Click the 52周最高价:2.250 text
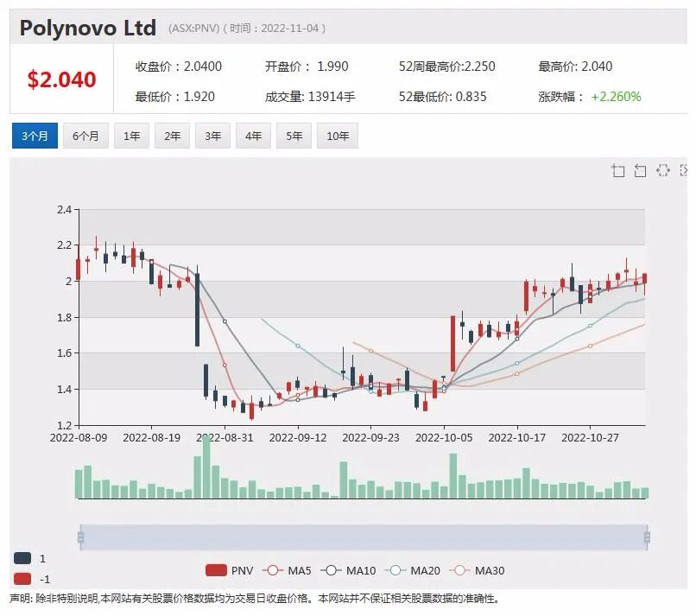The width and height of the screenshot is (696, 616). pyautogui.click(x=447, y=67)
